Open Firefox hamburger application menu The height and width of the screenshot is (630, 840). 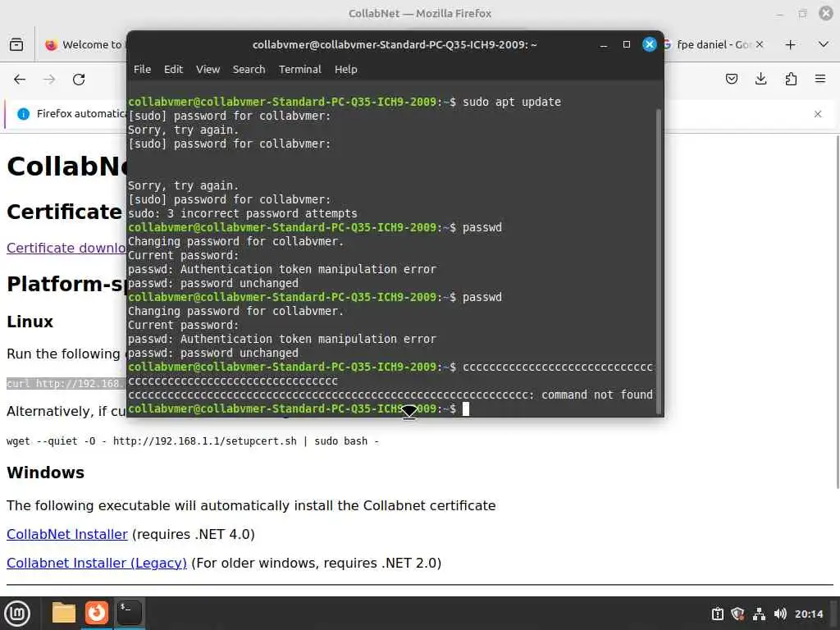820,80
